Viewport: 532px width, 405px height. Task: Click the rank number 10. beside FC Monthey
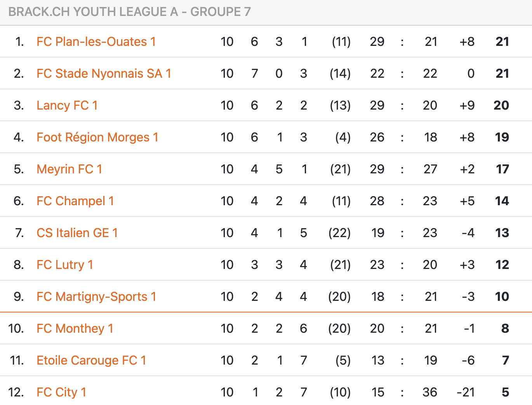click(16, 328)
